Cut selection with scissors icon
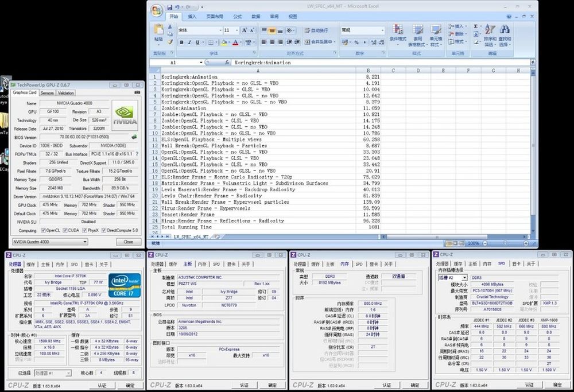 coord(170,27)
